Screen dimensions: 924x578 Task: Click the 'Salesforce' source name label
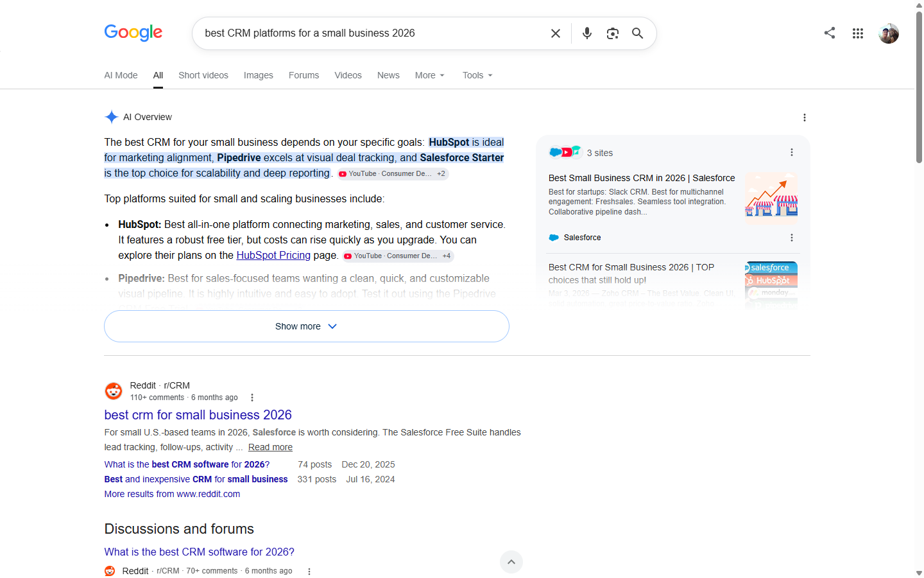583,238
